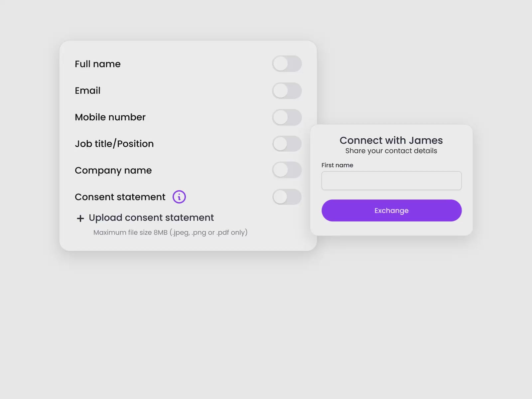Screen dimensions: 532x399
Task: Click the Job title/Position label
Action: tap(114, 144)
